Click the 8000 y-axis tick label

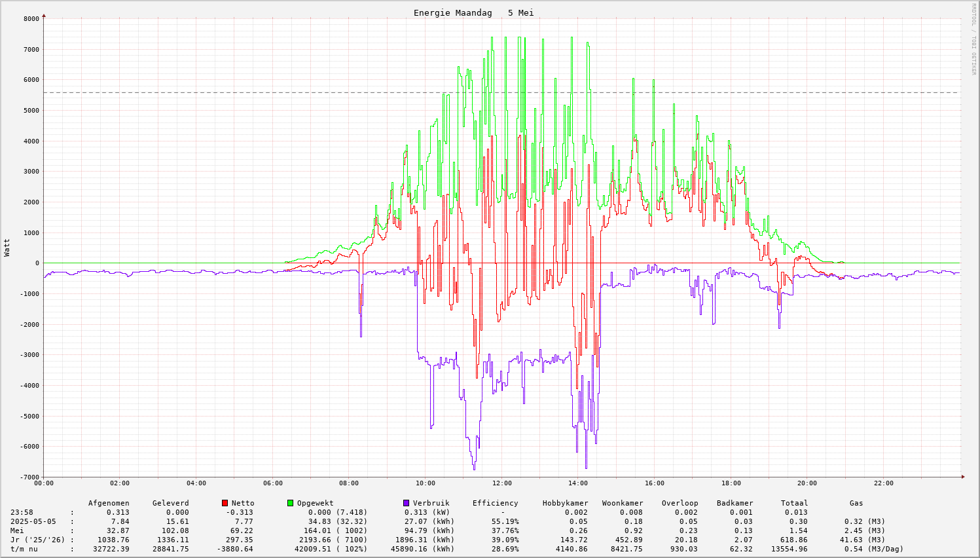31,18
